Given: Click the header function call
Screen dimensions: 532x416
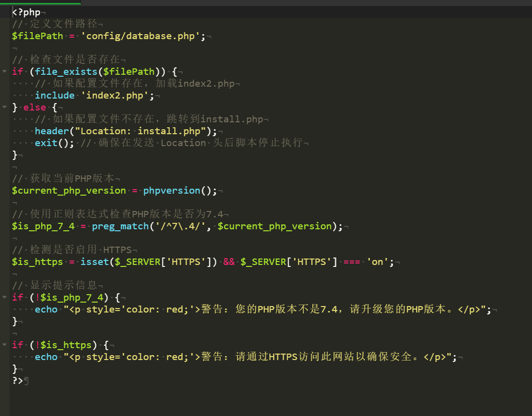Looking at the screenshot, I should pos(51,131).
